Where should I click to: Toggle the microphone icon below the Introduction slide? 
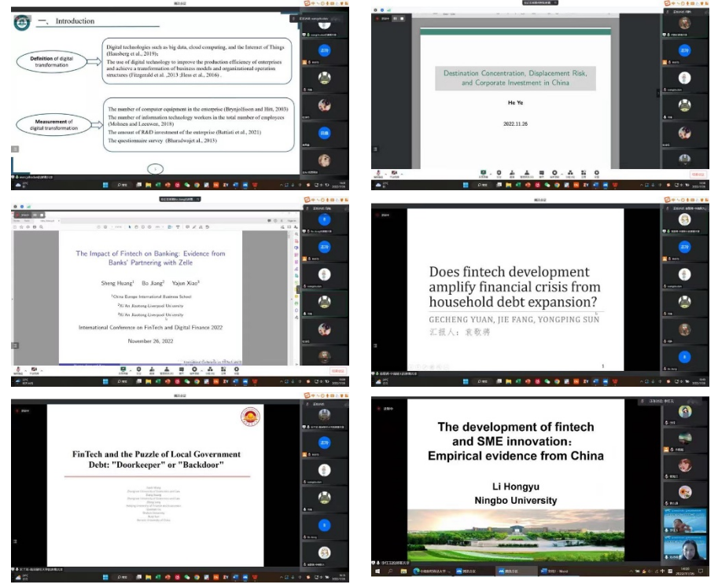point(18,178)
